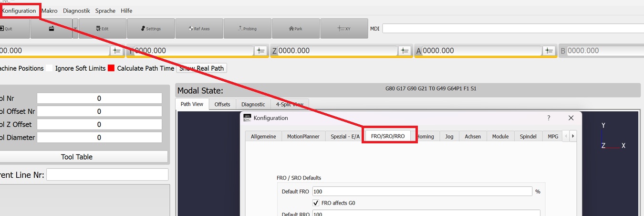Screen dimensions: 644x216
Task: Click the Konfiguration dialog help question mark
Action: [549, 118]
